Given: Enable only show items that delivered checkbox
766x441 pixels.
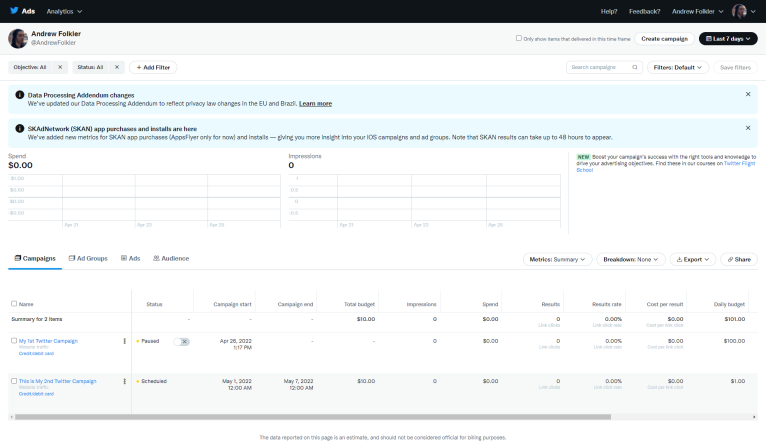Looking at the screenshot, I should click(518, 38).
